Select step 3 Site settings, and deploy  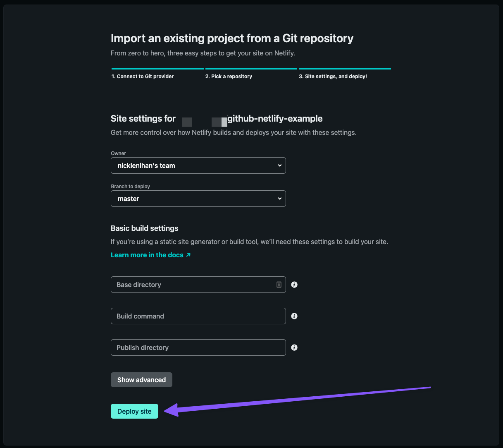(x=333, y=77)
